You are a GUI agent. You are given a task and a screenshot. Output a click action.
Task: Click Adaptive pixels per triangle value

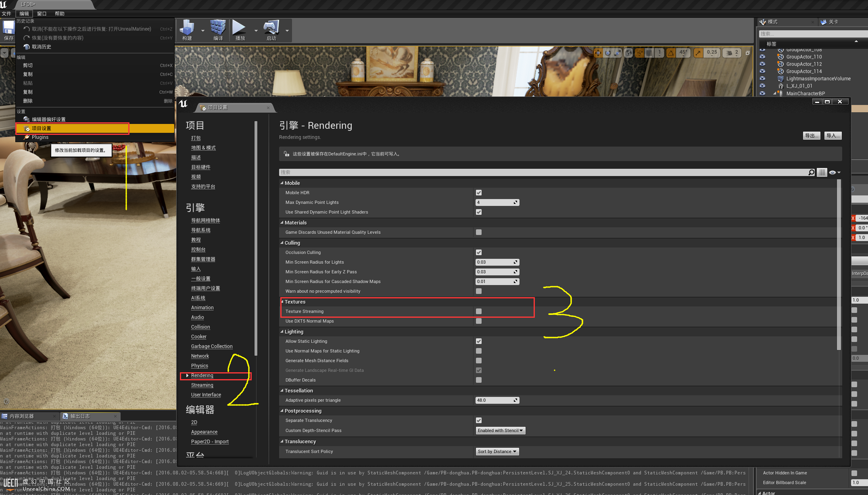(x=497, y=400)
